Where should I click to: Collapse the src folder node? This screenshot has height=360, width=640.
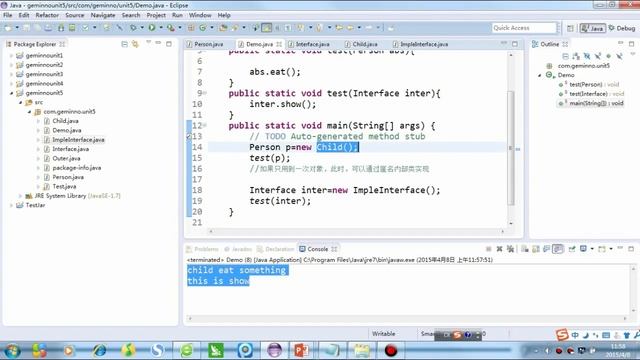tap(20, 102)
